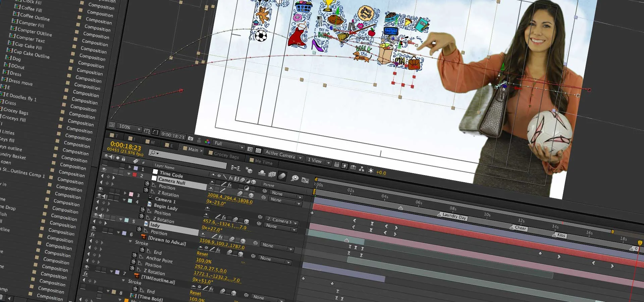Screen dimensions: 644x302
Task: Click the Camera Null Z Rotation stopwatch
Action: 146,190
